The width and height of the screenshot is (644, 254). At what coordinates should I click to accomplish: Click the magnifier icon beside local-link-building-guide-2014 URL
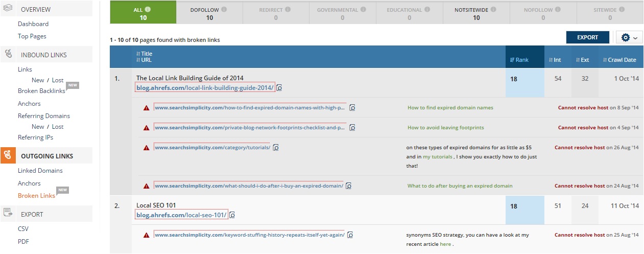[x=279, y=88]
